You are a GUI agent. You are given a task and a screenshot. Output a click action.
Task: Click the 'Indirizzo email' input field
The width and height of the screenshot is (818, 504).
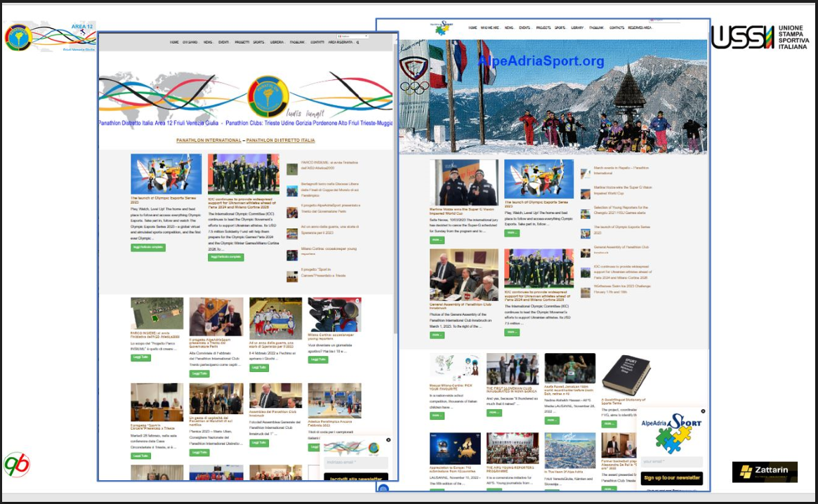point(356,463)
